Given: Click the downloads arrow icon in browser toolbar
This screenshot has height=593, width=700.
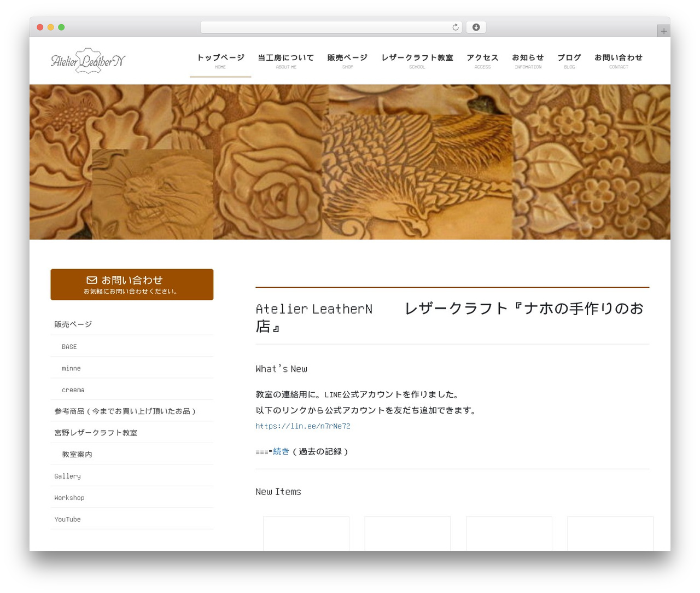Looking at the screenshot, I should point(476,27).
